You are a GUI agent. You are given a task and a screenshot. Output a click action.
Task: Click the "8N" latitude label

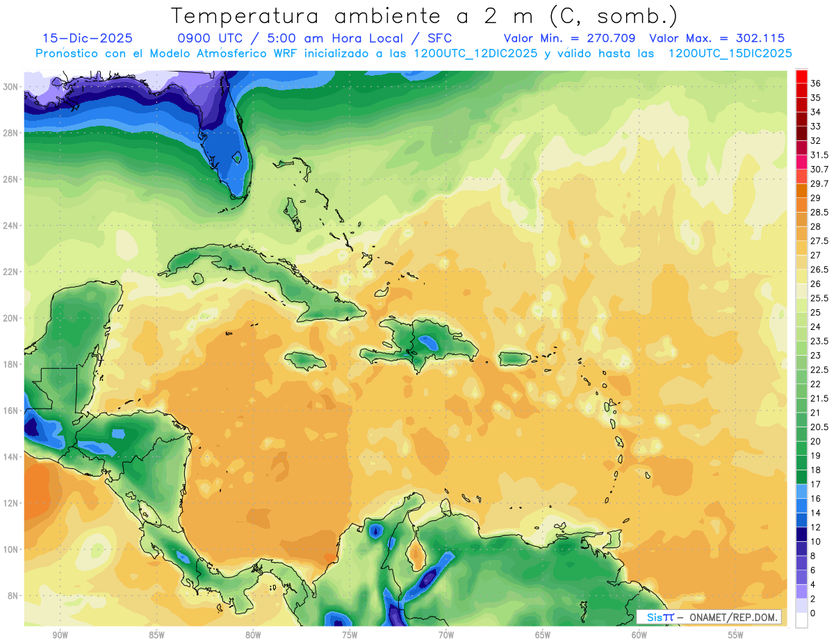(14, 596)
